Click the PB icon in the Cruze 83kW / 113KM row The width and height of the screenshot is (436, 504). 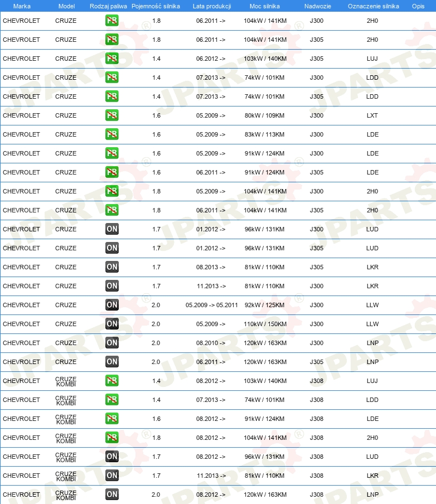coord(112,134)
